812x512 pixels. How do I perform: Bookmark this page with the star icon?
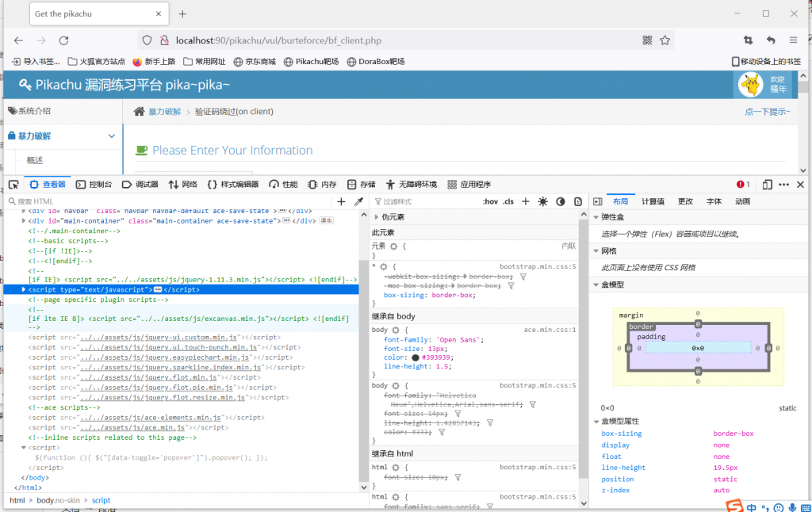click(x=665, y=40)
